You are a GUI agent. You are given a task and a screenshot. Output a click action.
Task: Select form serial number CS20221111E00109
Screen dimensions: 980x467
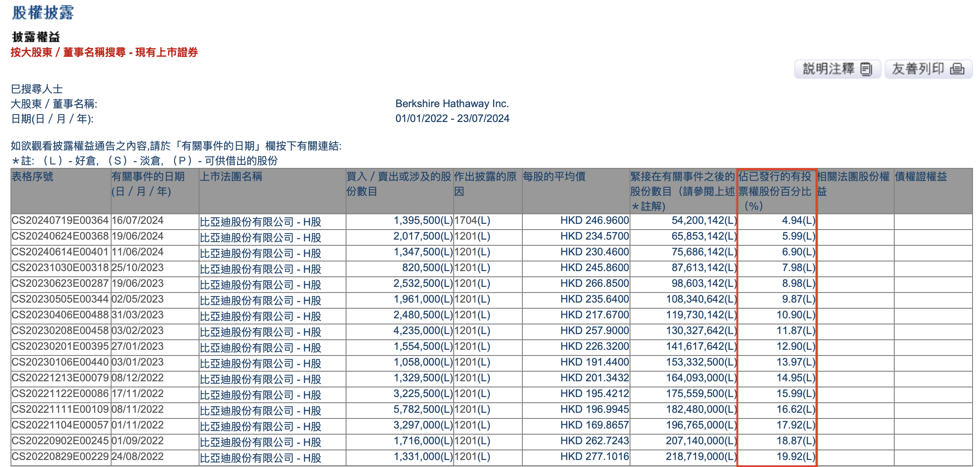pyautogui.click(x=60, y=409)
